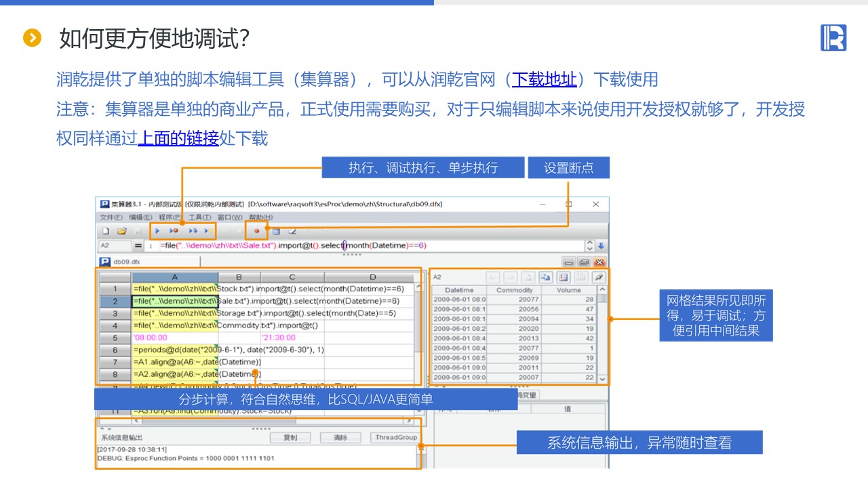Click the orange arrow slide bullet icon

click(x=32, y=38)
